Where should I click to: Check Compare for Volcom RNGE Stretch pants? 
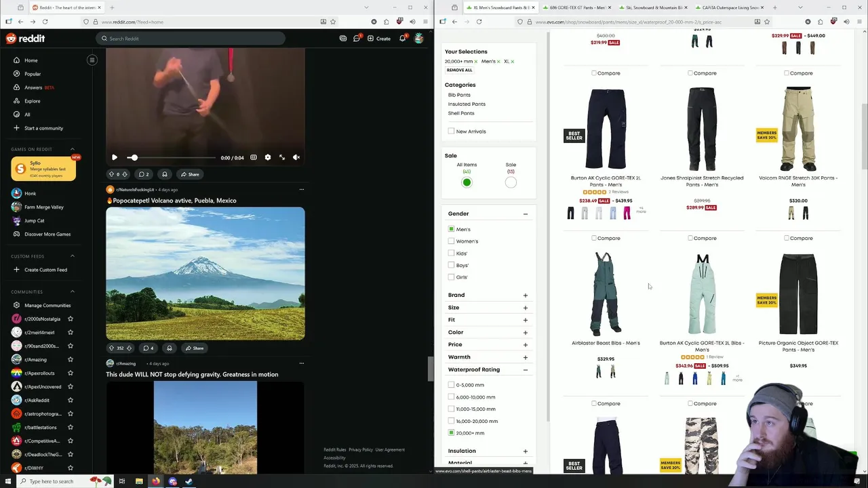pyautogui.click(x=787, y=73)
